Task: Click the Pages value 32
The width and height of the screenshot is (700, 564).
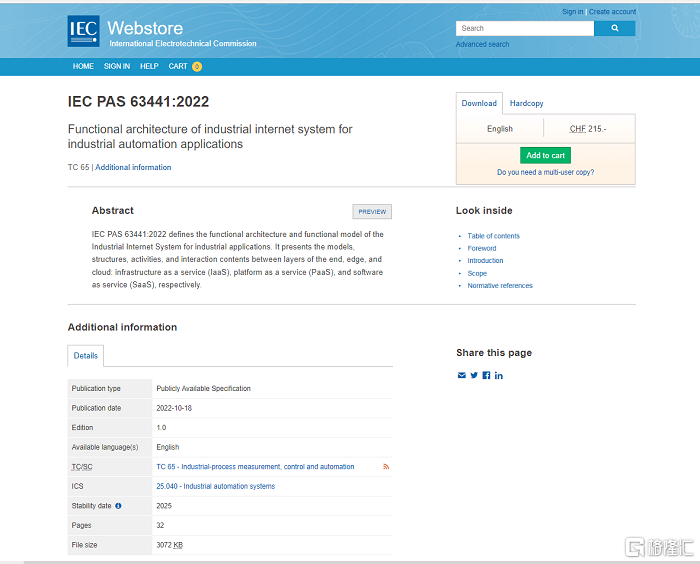Action: click(x=160, y=526)
